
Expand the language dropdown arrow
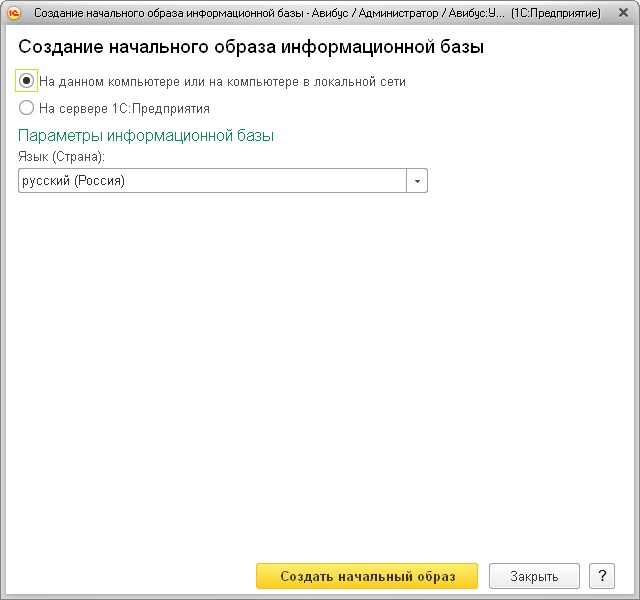(417, 181)
